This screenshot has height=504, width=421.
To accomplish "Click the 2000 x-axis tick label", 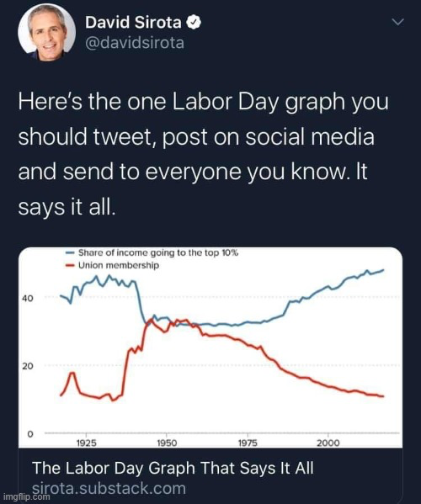I will click(328, 443).
